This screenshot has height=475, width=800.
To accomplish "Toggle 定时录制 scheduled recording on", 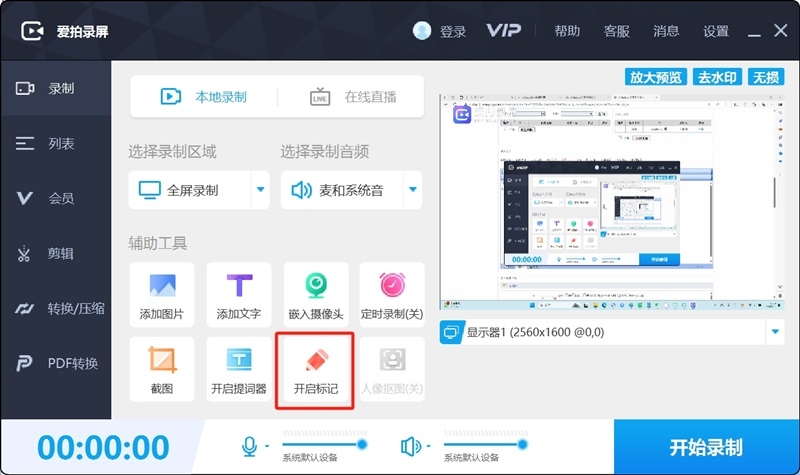I will [392, 295].
